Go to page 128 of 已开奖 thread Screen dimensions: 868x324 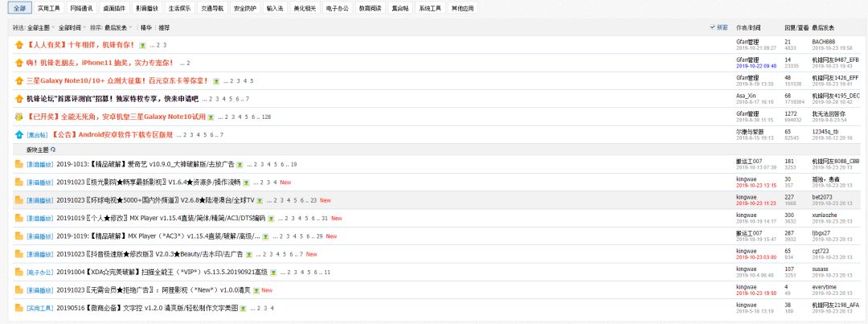point(266,117)
